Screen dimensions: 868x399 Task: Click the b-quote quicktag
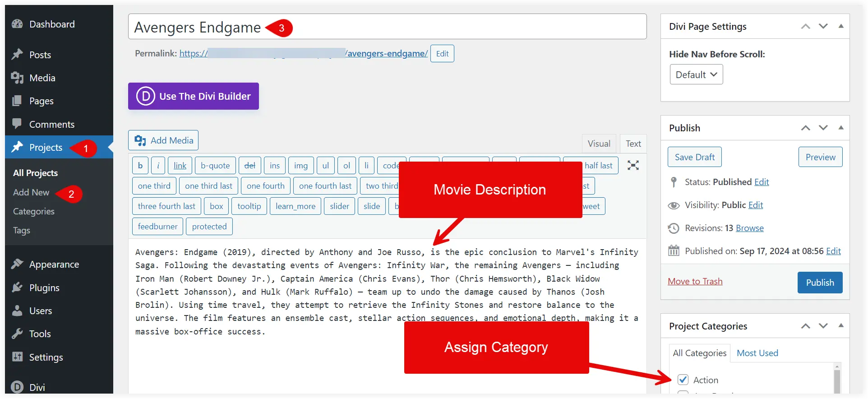tap(215, 166)
